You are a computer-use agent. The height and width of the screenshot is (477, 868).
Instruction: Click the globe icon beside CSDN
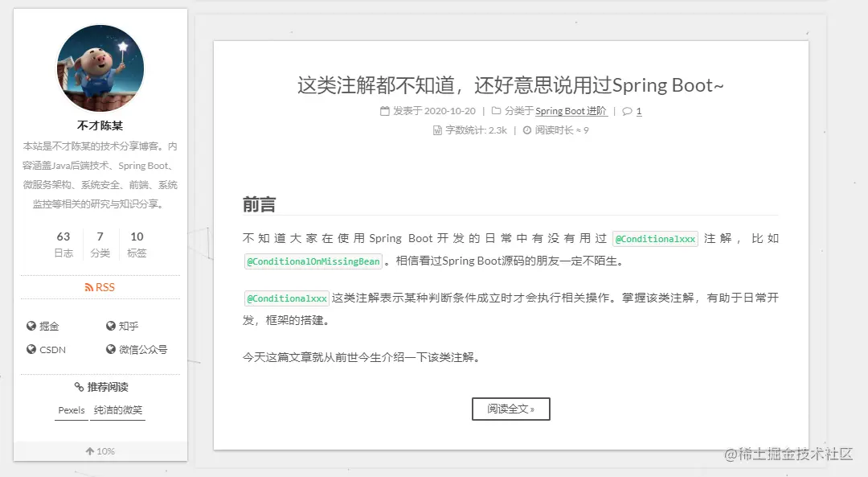click(31, 349)
